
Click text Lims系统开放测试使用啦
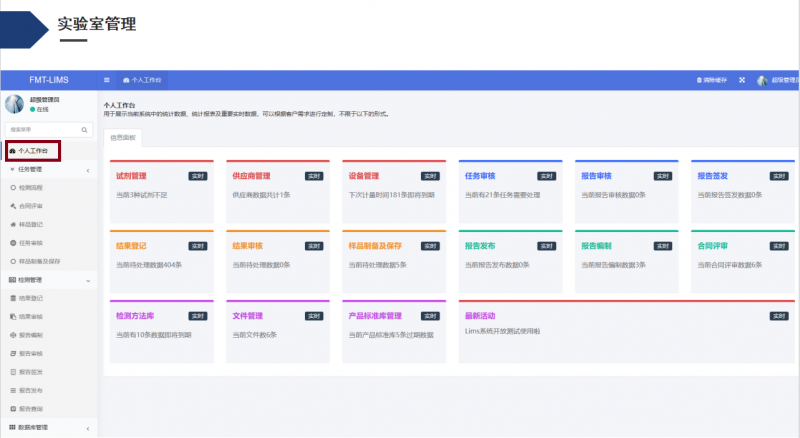[503, 331]
